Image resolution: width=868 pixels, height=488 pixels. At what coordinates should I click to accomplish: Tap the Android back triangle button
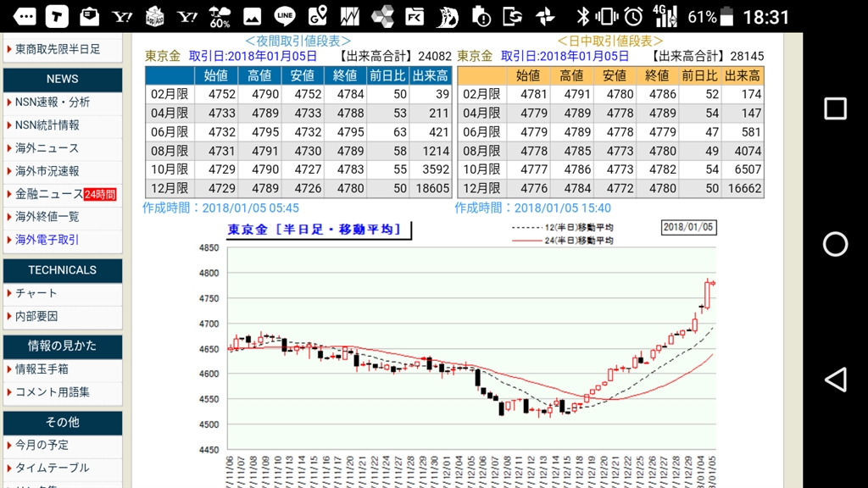click(835, 379)
